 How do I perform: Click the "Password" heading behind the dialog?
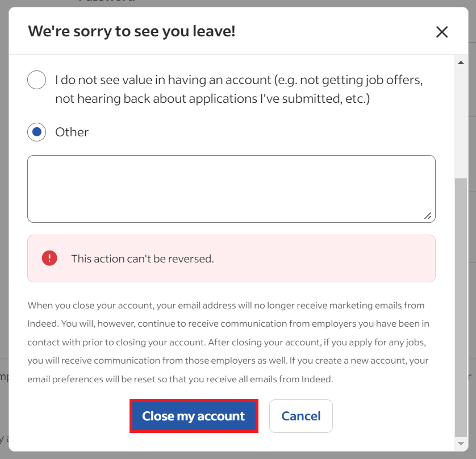tap(105, 2)
